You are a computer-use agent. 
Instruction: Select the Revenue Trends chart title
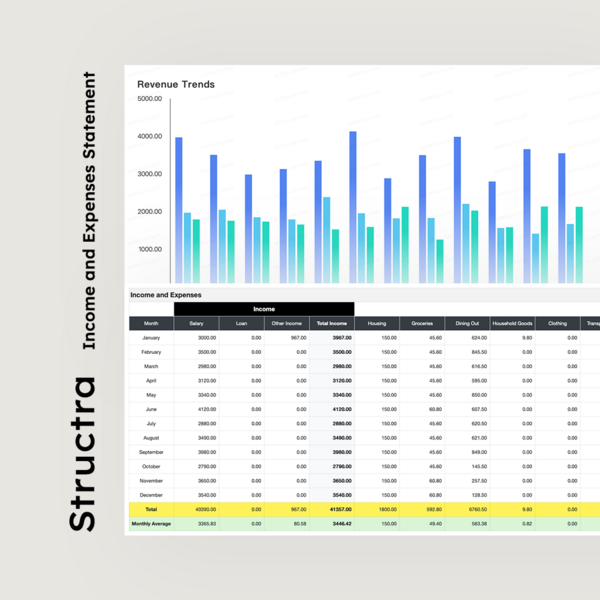176,84
